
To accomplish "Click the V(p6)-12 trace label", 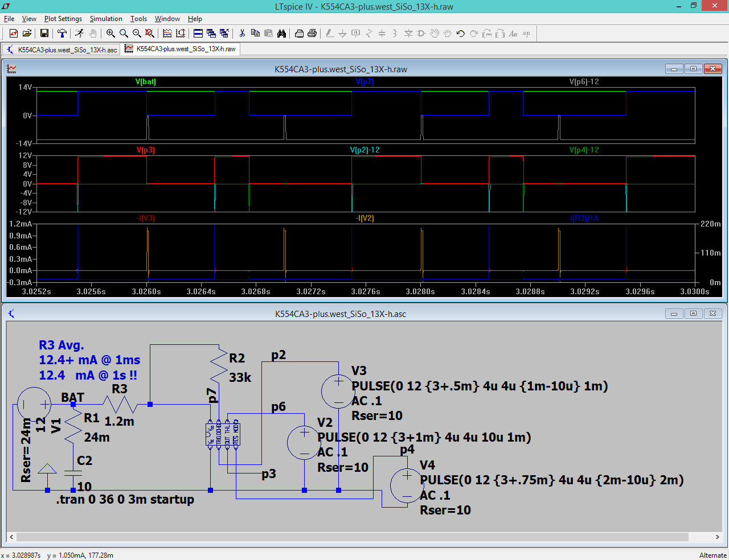I will click(x=584, y=82).
